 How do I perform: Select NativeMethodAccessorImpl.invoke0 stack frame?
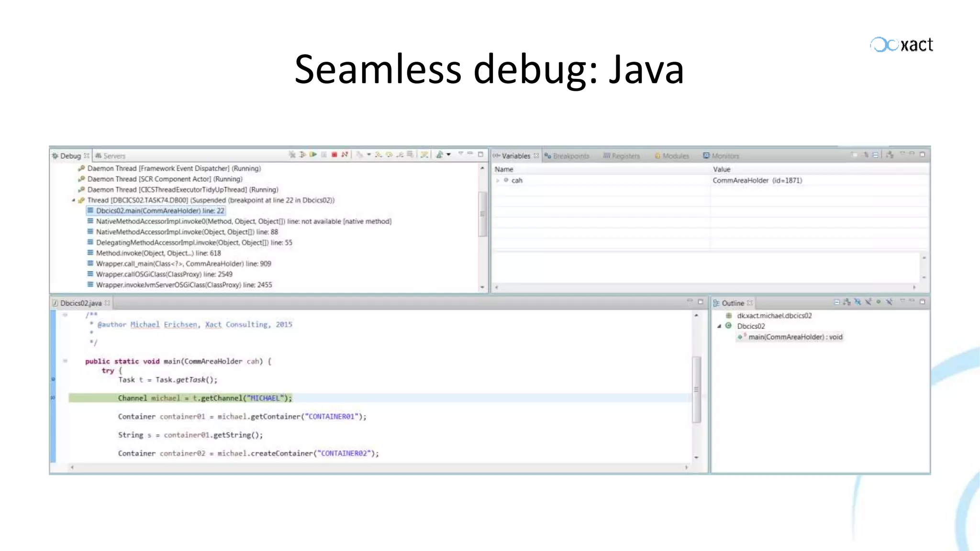[239, 221]
